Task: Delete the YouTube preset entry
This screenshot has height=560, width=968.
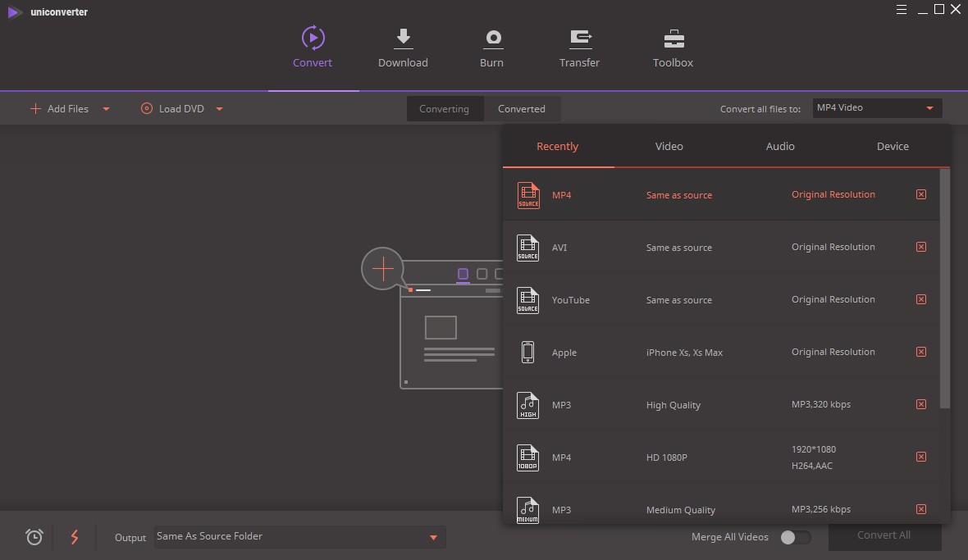Action: coord(920,298)
